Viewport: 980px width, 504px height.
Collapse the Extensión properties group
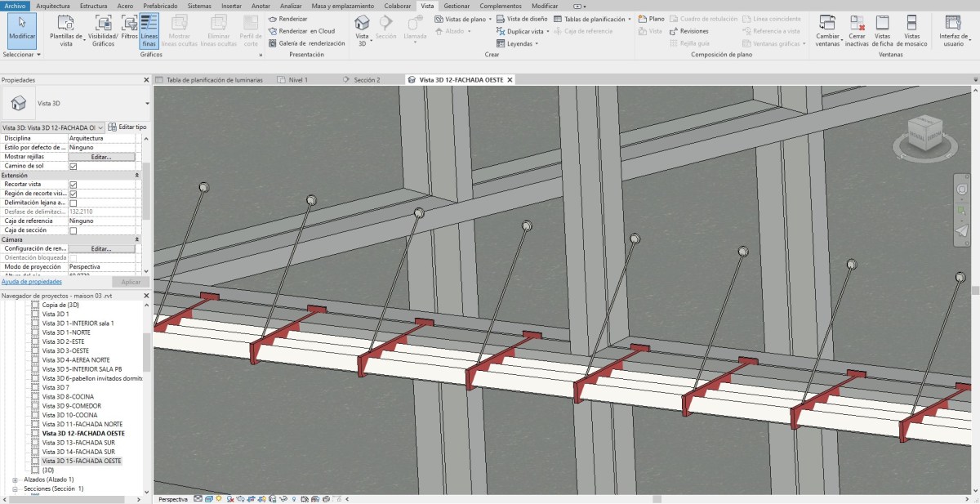pyautogui.click(x=136, y=176)
